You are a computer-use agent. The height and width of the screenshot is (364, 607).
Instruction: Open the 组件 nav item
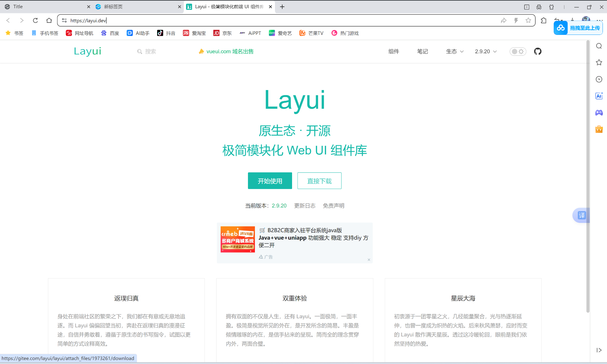coord(394,51)
